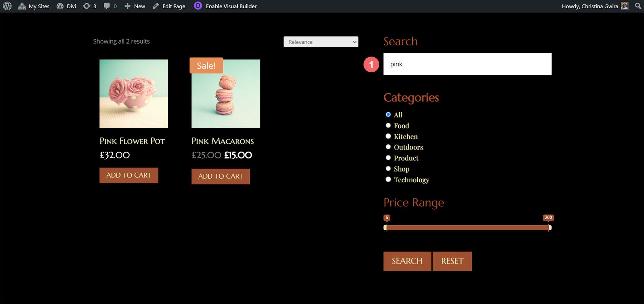This screenshot has width=644, height=304.
Task: Select the Technology category radio
Action: [x=388, y=179]
